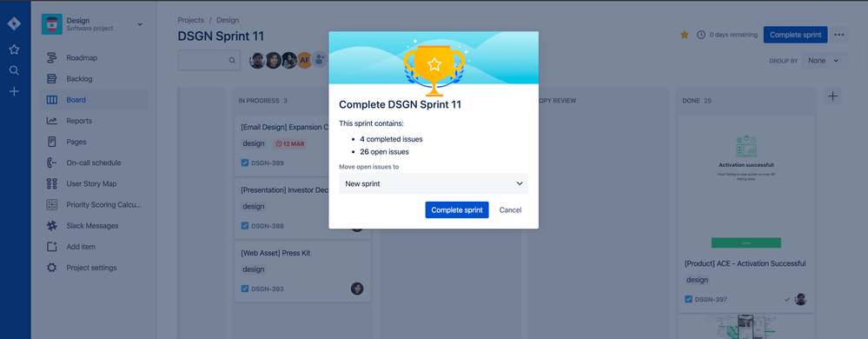The width and height of the screenshot is (868, 339).
Task: Click the Priority Scoring Calculator icon
Action: [51, 205]
